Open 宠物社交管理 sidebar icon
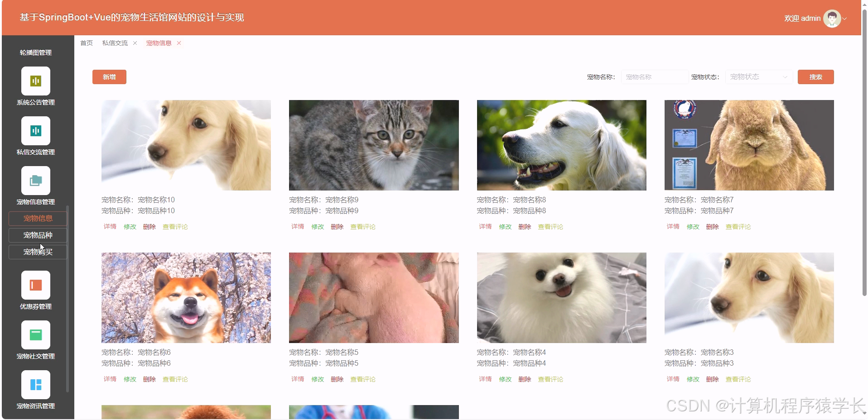 [x=36, y=335]
